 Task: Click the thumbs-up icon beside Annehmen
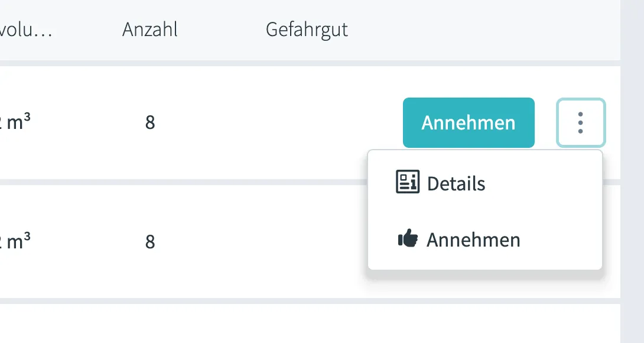point(409,239)
